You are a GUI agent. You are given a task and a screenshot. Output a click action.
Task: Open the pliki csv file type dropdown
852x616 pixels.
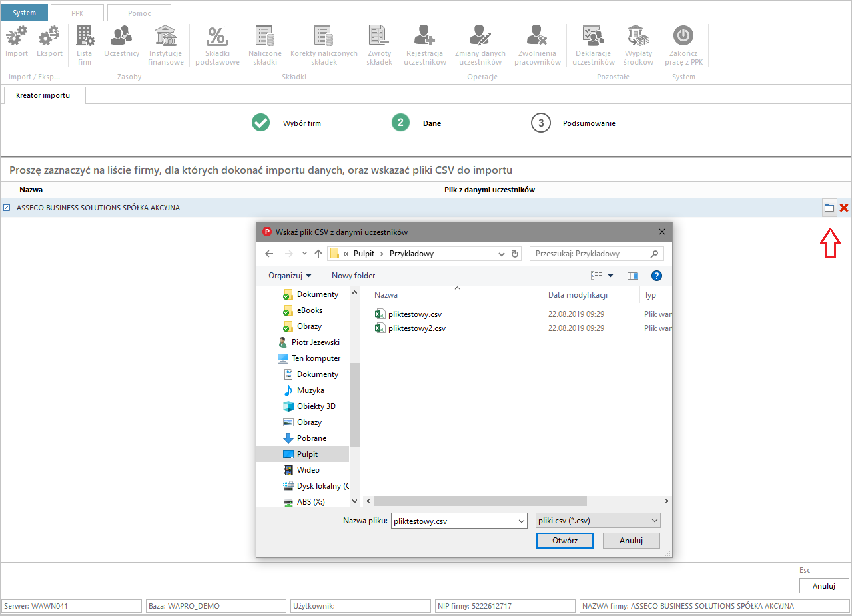[x=598, y=521]
